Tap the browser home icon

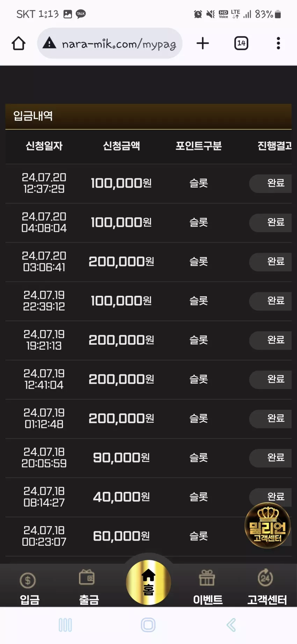(19, 43)
